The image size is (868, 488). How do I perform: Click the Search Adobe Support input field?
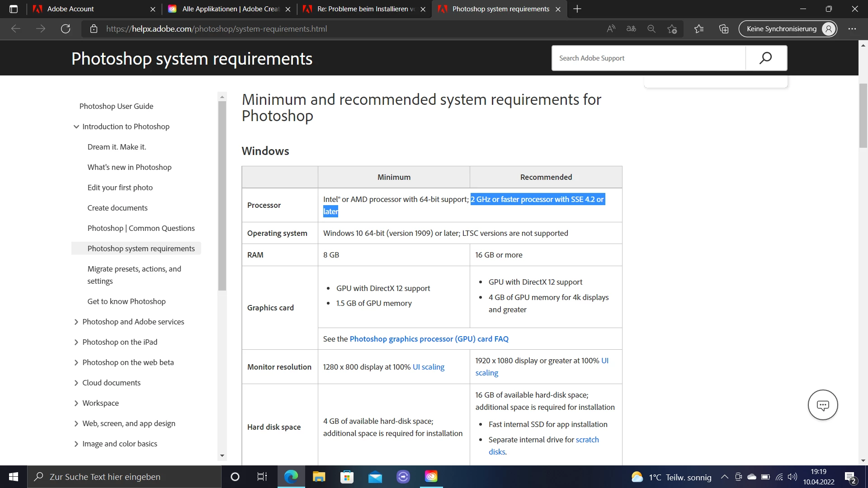(649, 58)
